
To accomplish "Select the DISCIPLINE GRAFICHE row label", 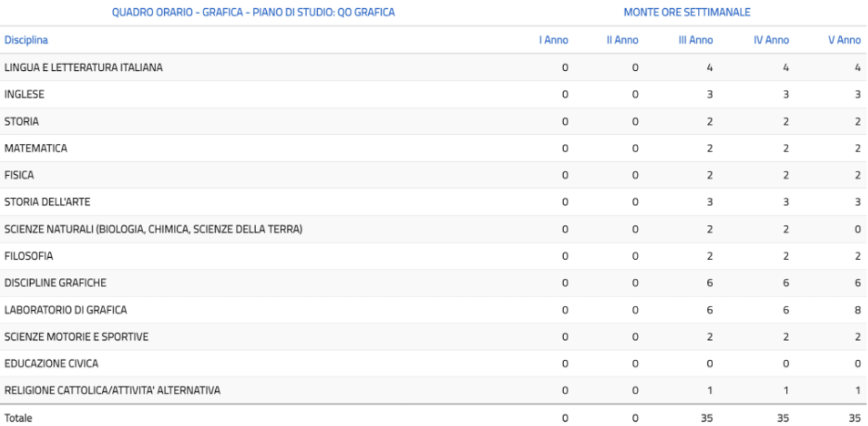I will 55,283.
